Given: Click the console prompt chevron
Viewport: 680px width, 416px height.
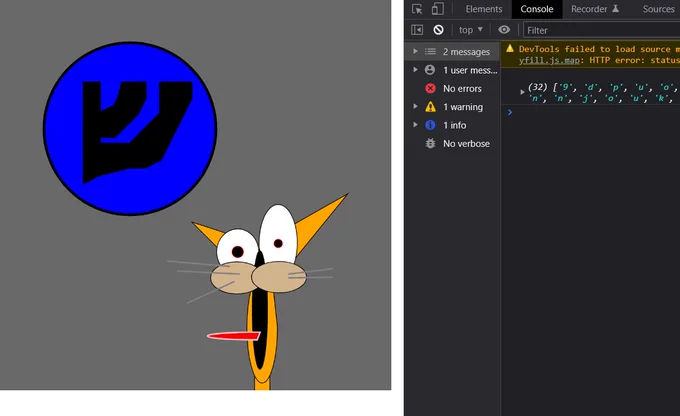Looking at the screenshot, I should [510, 112].
